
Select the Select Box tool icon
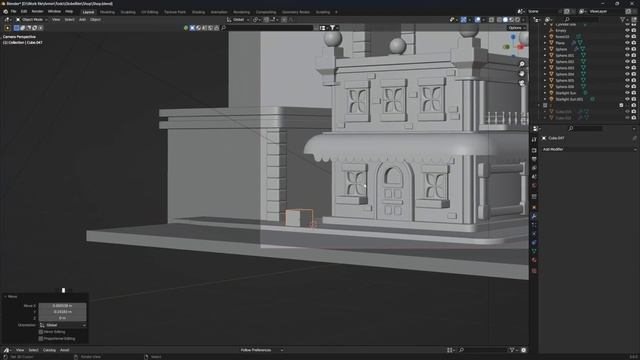[16, 28]
